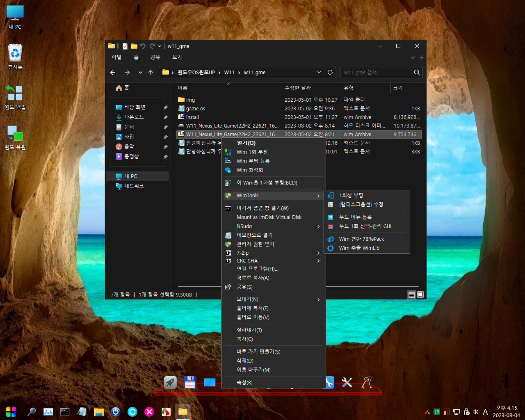Switch to large icons view layout button
This screenshot has height=420, width=525.
(x=420, y=294)
